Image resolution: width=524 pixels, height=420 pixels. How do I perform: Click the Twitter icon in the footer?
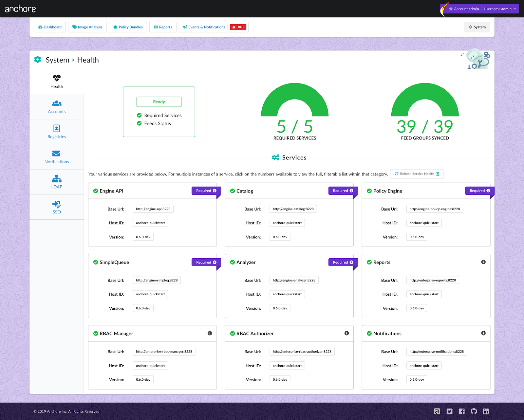(x=449, y=411)
